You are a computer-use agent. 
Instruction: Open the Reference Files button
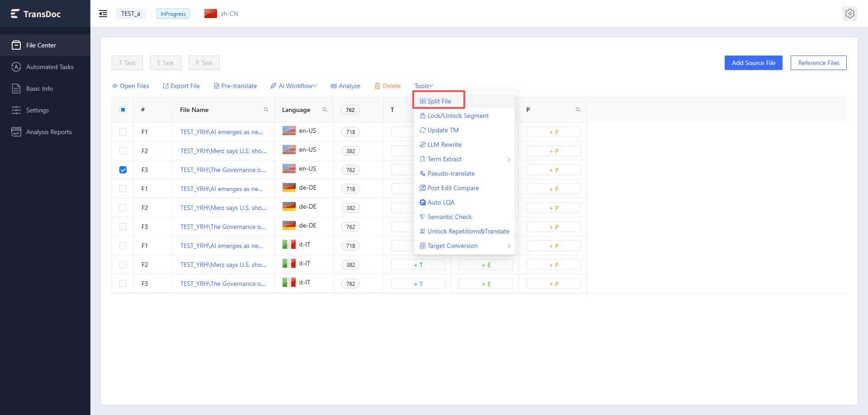point(819,63)
